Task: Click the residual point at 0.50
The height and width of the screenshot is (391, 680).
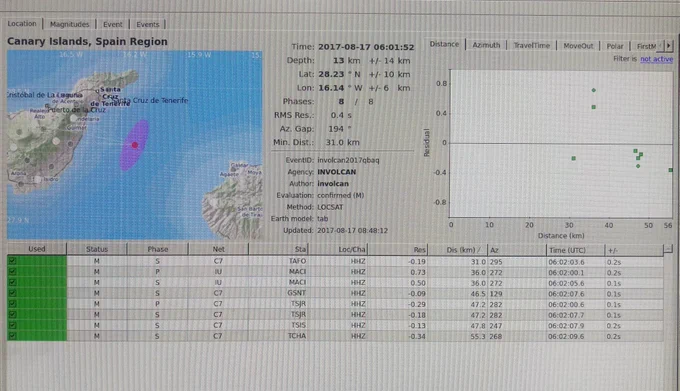Action: coord(594,107)
